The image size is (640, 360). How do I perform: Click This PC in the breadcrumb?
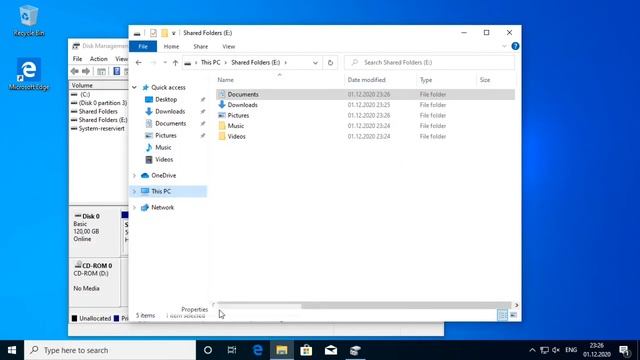coord(210,62)
